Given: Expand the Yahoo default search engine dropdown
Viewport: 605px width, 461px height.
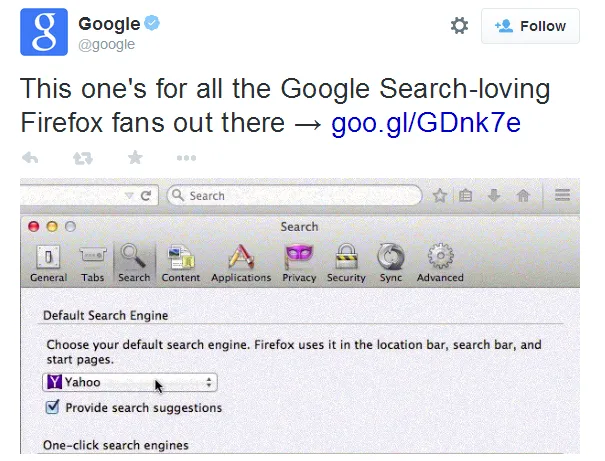Looking at the screenshot, I should (130, 382).
